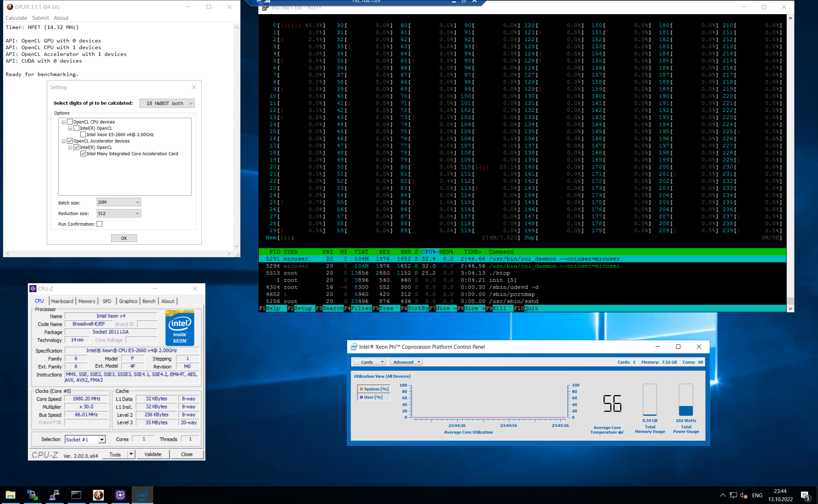Collapse OpenCL Accelerator devices tree node
This screenshot has width=818, height=504.
click(63, 141)
